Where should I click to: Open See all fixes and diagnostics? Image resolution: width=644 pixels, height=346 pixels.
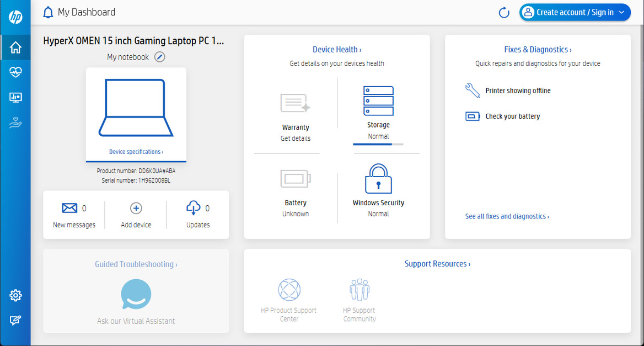(507, 216)
